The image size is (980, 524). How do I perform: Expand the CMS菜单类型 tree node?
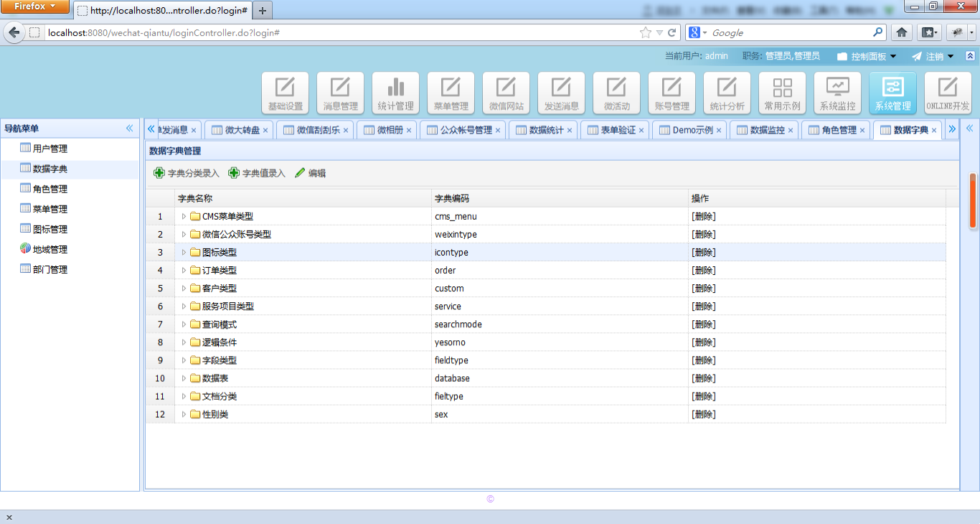tap(184, 216)
